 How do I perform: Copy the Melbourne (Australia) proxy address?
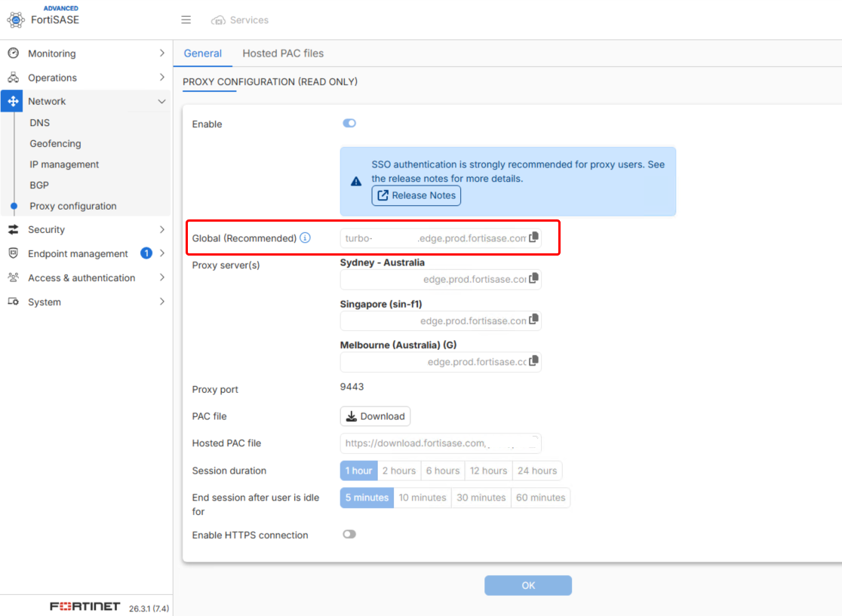coord(533,361)
